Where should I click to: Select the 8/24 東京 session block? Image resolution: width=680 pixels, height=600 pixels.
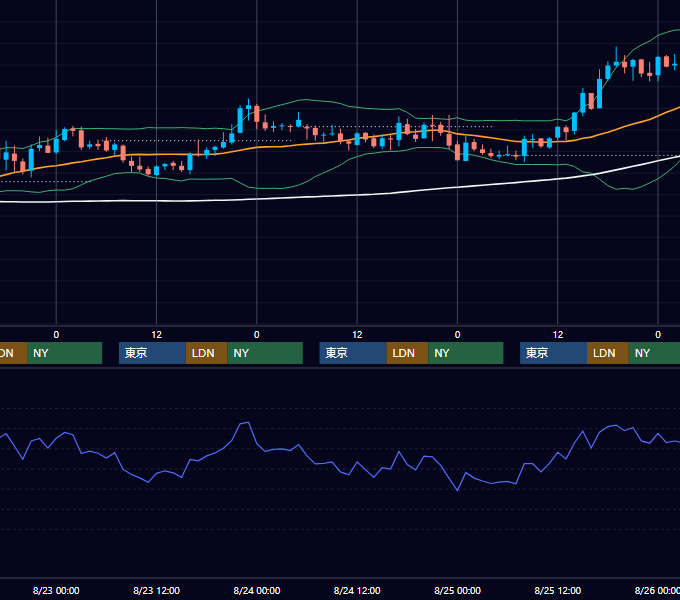[353, 353]
